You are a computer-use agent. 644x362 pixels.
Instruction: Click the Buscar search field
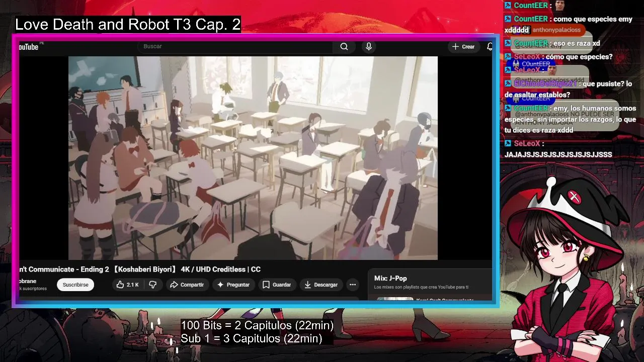click(235, 46)
